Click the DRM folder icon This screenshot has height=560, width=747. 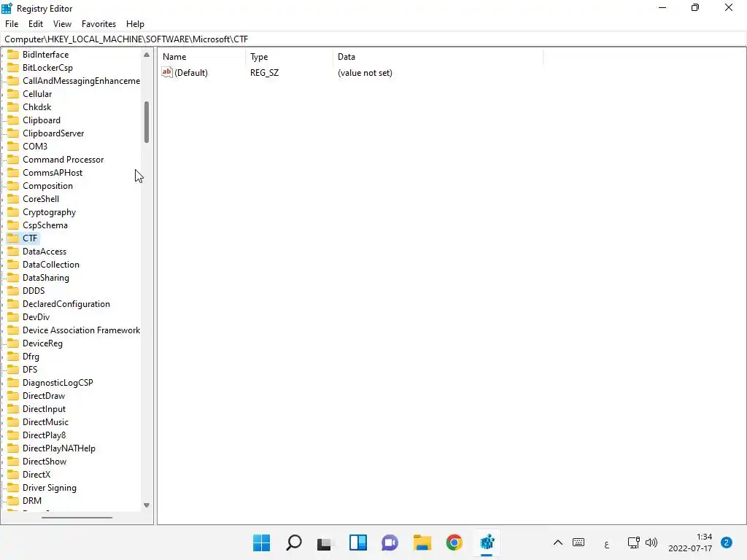tap(13, 500)
